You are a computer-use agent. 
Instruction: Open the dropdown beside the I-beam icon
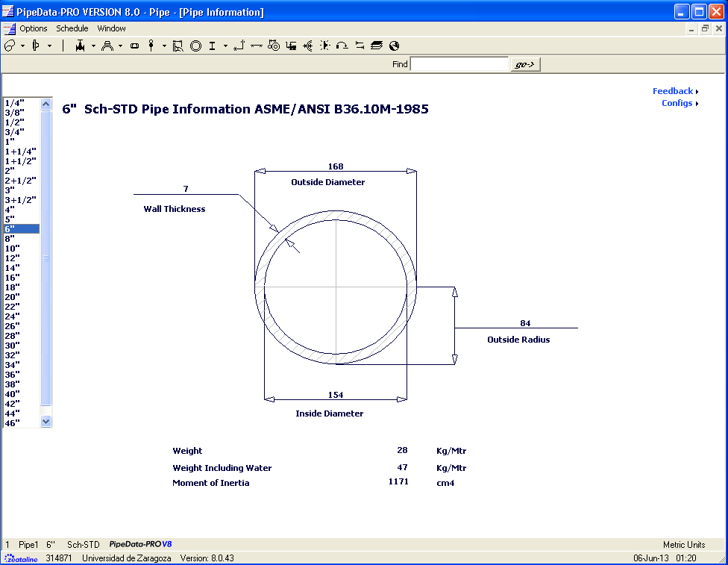pos(225,46)
